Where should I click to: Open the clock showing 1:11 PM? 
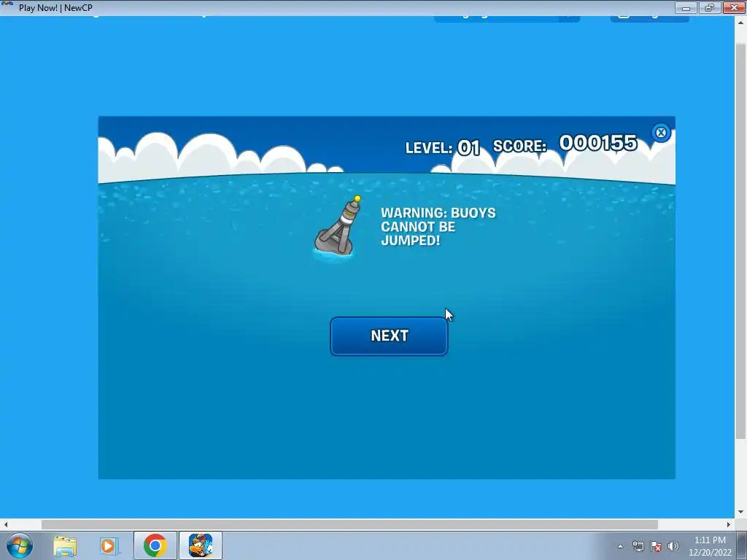(x=710, y=546)
